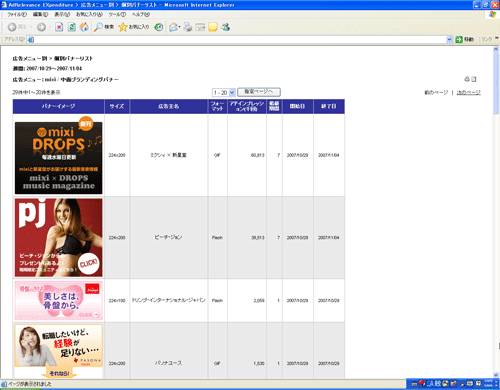
Task: Click the browser Forward arrow button
Action: [x=41, y=27]
